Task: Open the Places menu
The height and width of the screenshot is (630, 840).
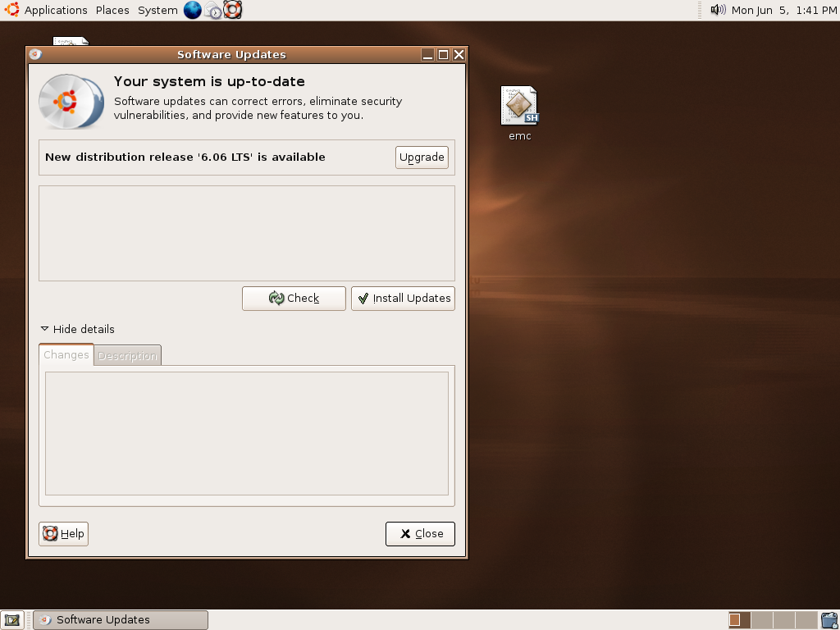Action: (x=112, y=10)
